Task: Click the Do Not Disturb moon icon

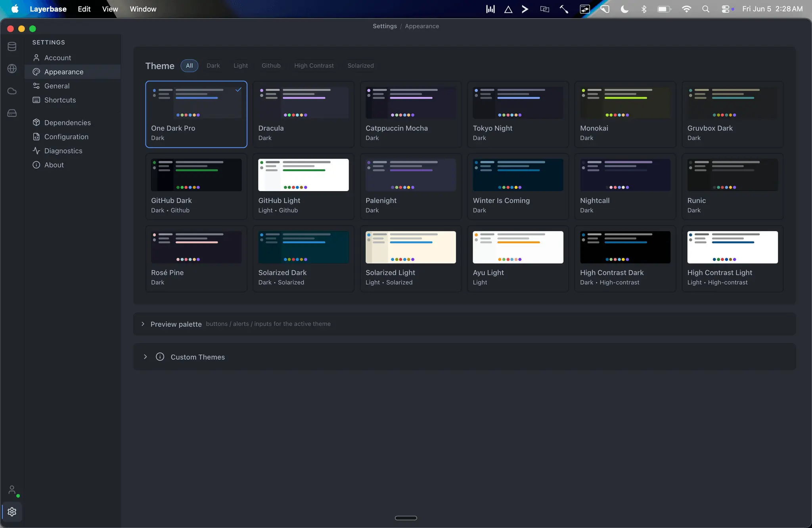Action: [624, 9]
